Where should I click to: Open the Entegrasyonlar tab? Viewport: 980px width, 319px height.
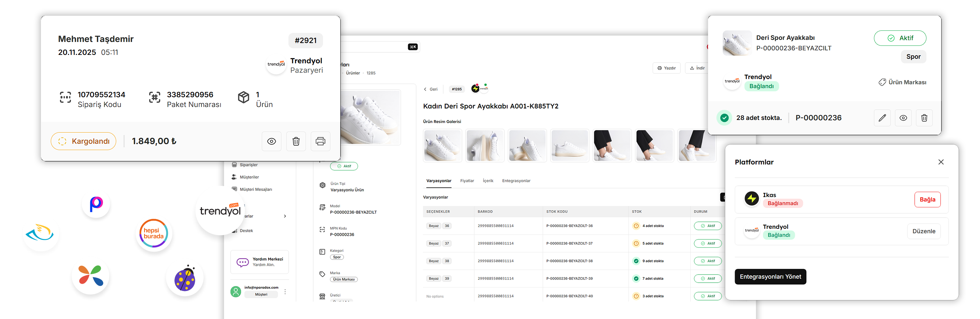coord(516,181)
